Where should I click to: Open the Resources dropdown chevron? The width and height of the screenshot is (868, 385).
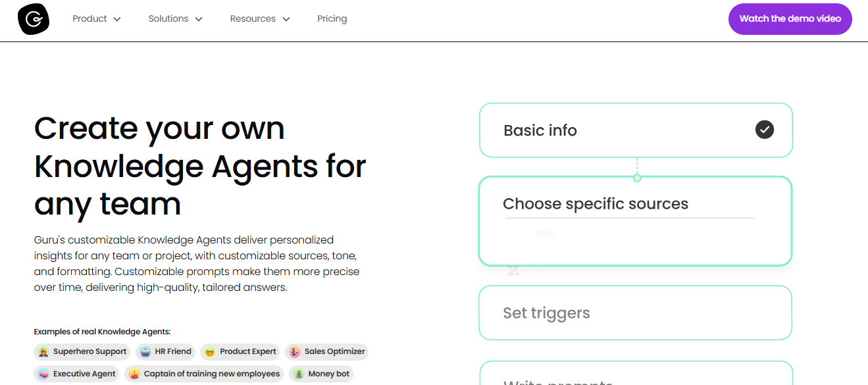[286, 19]
